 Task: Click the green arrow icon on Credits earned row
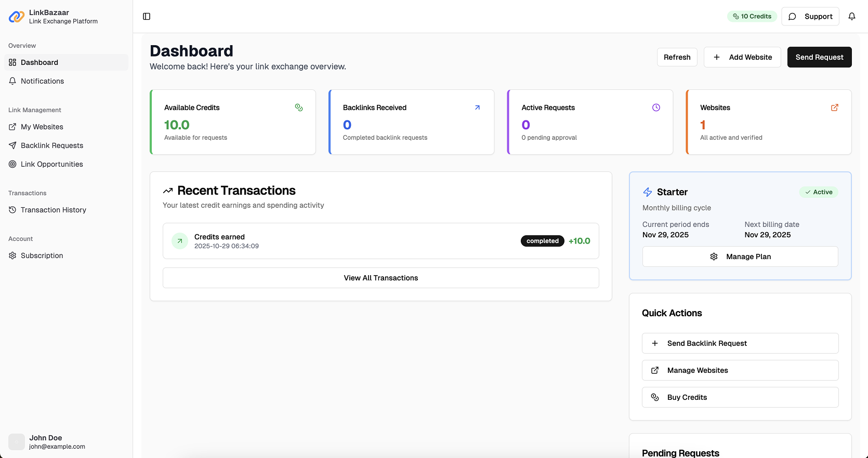[x=180, y=241]
